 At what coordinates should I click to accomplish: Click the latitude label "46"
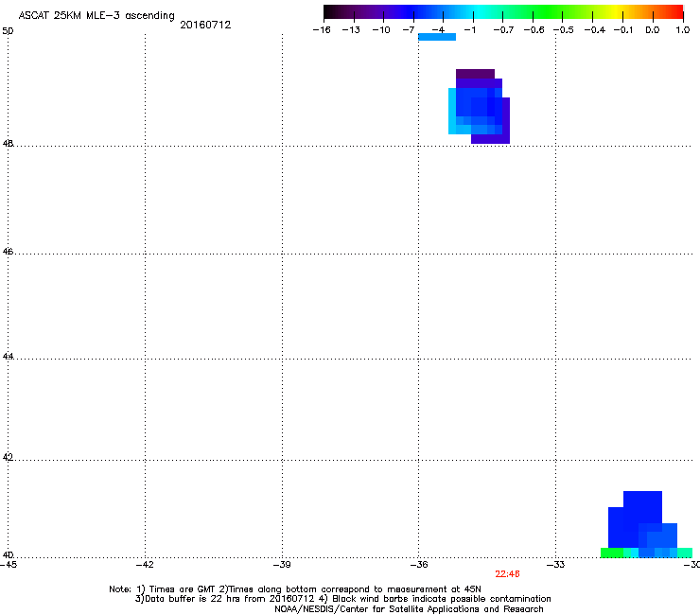pos(8,252)
